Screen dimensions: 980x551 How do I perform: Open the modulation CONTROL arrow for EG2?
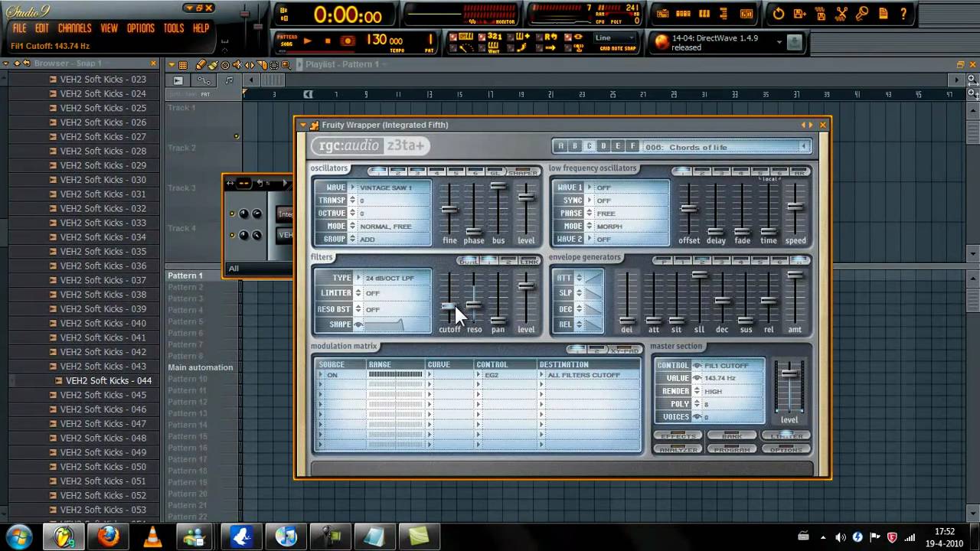pyautogui.click(x=479, y=375)
